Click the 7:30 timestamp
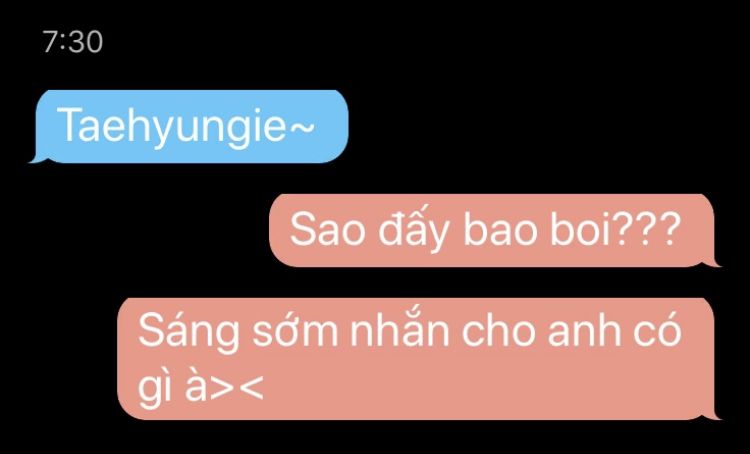Image resolution: width=750 pixels, height=454 pixels. (72, 42)
